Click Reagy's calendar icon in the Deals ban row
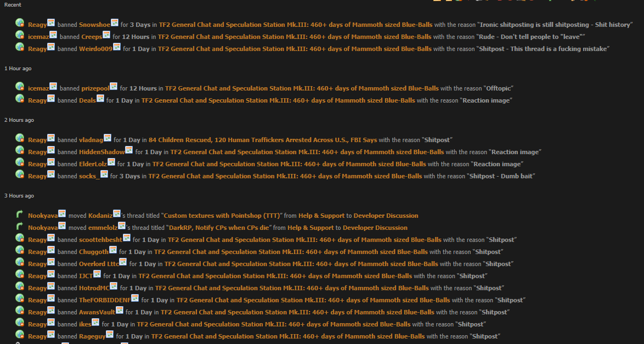Viewport: 644px width, 344px height. click(51, 99)
